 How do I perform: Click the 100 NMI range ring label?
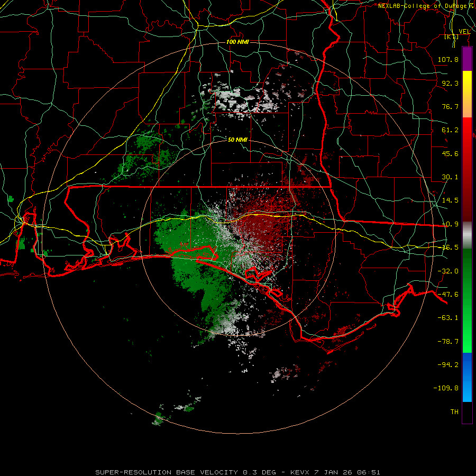tap(237, 42)
